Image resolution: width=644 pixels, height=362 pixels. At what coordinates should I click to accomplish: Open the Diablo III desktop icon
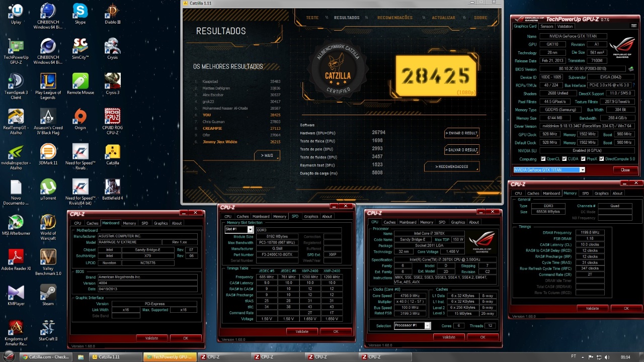(x=112, y=14)
